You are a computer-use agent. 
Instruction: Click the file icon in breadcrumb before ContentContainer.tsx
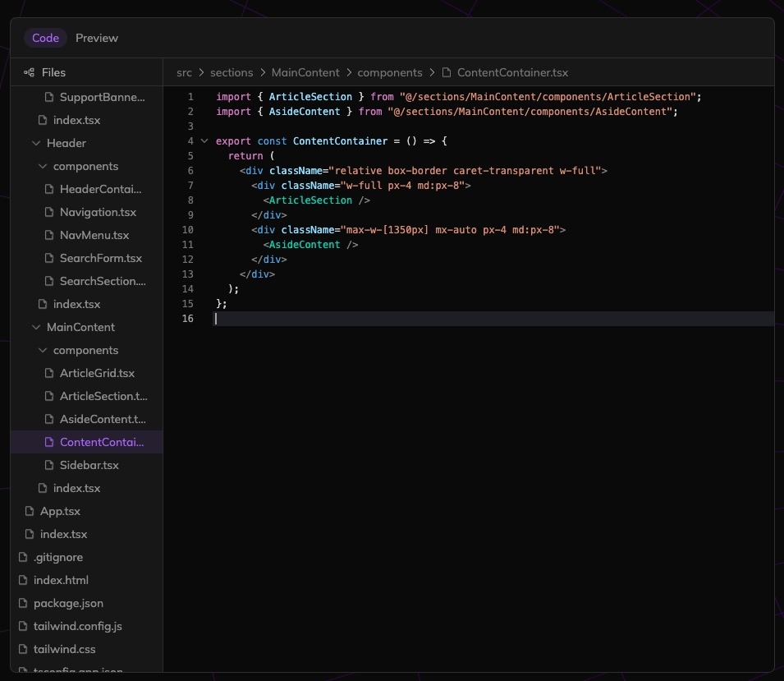447,72
